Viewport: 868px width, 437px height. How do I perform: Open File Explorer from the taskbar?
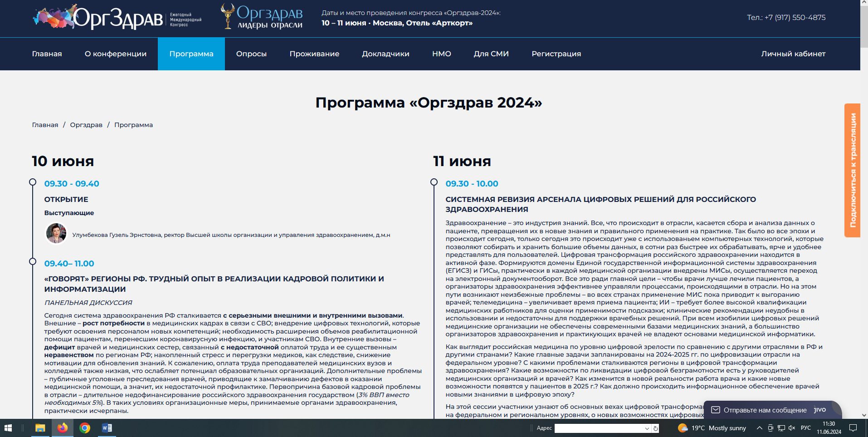40,428
